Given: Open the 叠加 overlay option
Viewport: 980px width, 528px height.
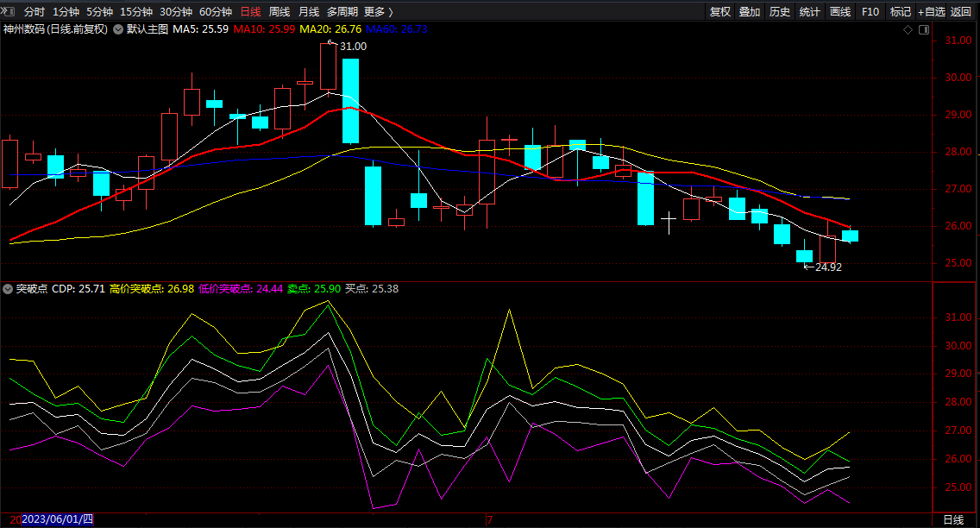Looking at the screenshot, I should coord(750,12).
